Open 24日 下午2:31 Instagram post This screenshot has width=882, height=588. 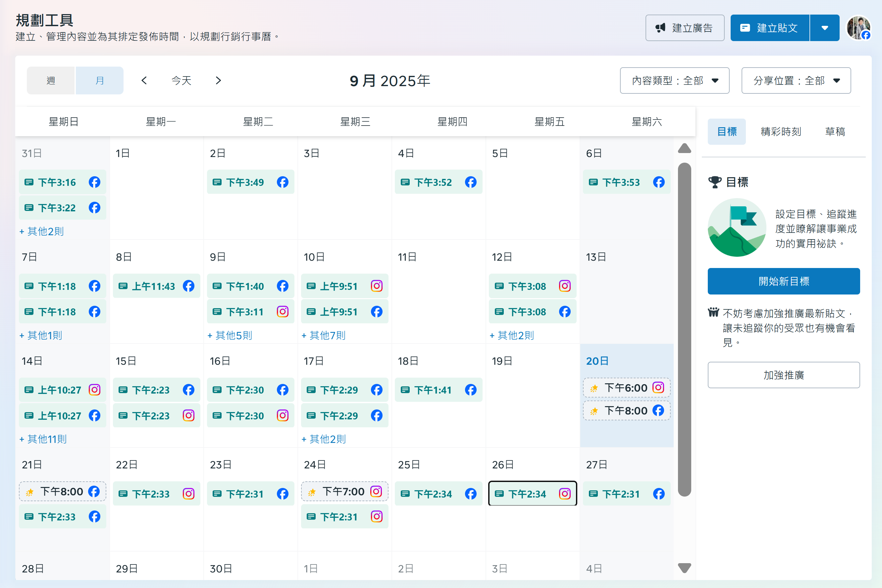click(x=344, y=516)
